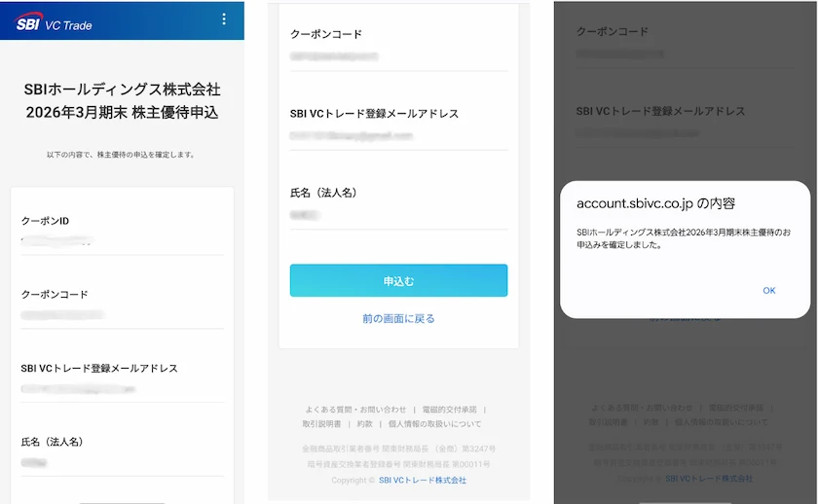Click blurred email value on the SBI-header screen
This screenshot has height=504, width=818.
(78, 389)
